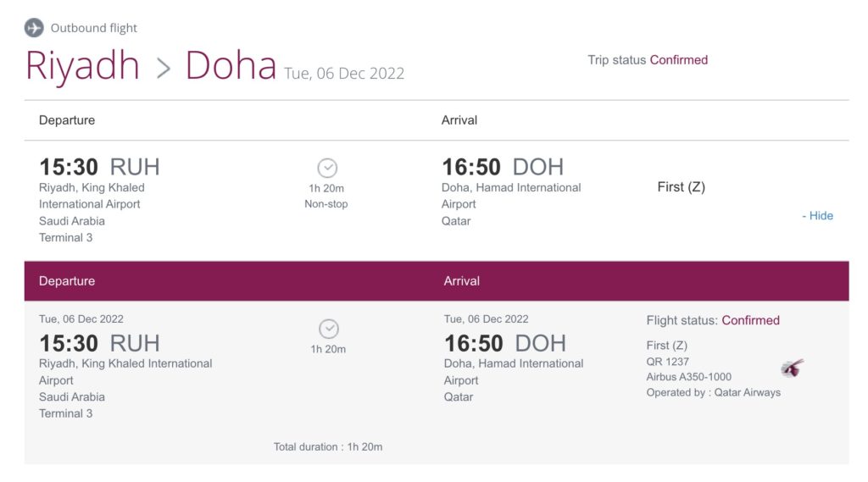Click the Tue, 06 Dec 2022 date beside Doha
This screenshot has width=868, height=482.
tap(344, 74)
